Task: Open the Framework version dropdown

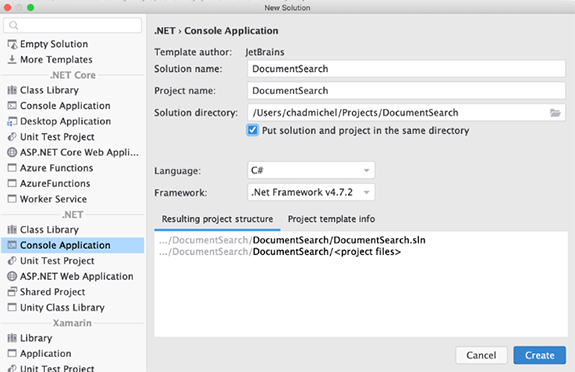Action: pyautogui.click(x=311, y=192)
